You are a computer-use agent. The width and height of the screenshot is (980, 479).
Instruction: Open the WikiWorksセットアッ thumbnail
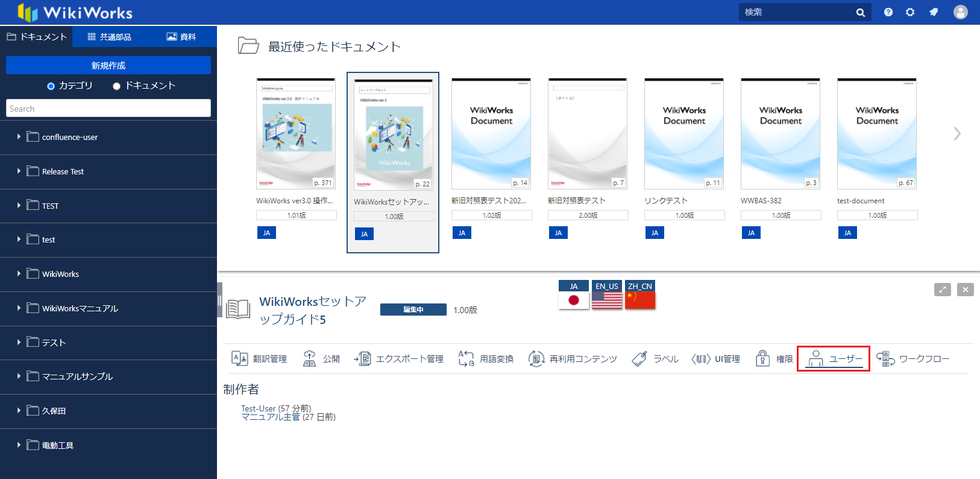(394, 135)
